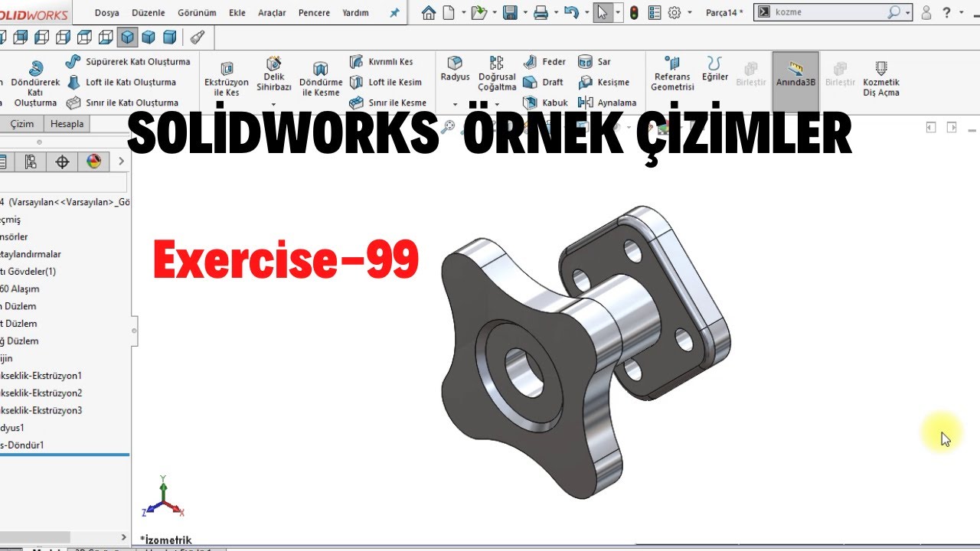Save the part with floppy icon
Screen dimensions: 980x551
(x=510, y=13)
